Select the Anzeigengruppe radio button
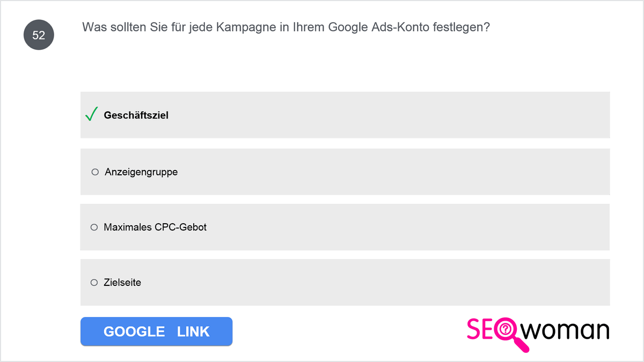Viewport: 644px width, 362px height. pyautogui.click(x=95, y=172)
